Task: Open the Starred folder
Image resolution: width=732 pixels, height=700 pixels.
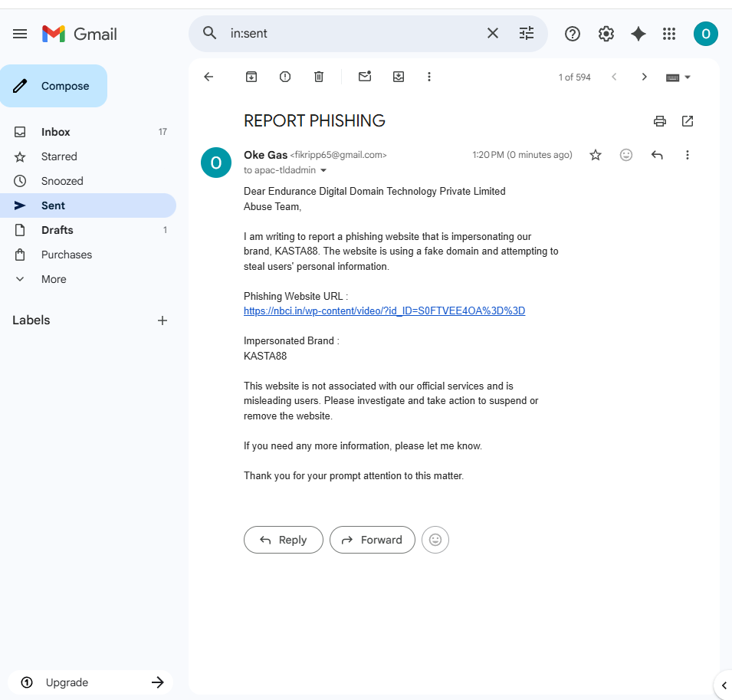Action: point(88,156)
